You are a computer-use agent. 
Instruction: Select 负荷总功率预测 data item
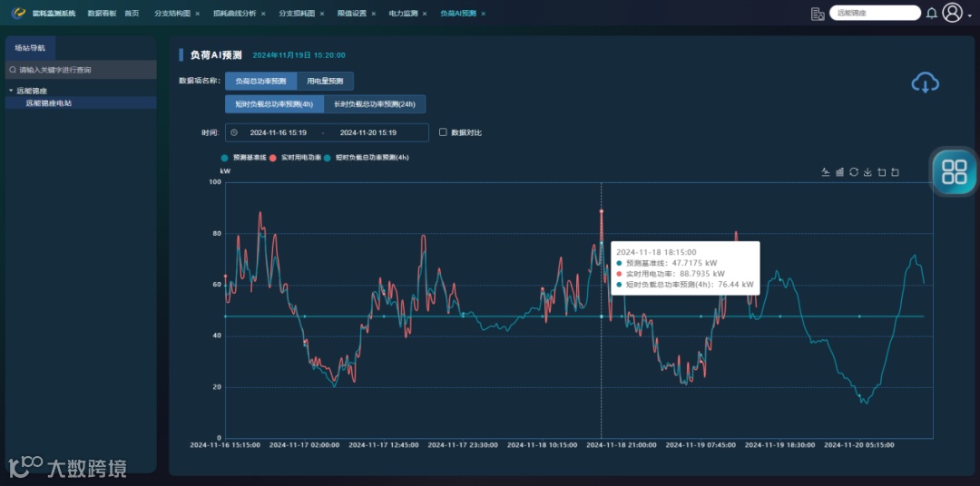[260, 82]
